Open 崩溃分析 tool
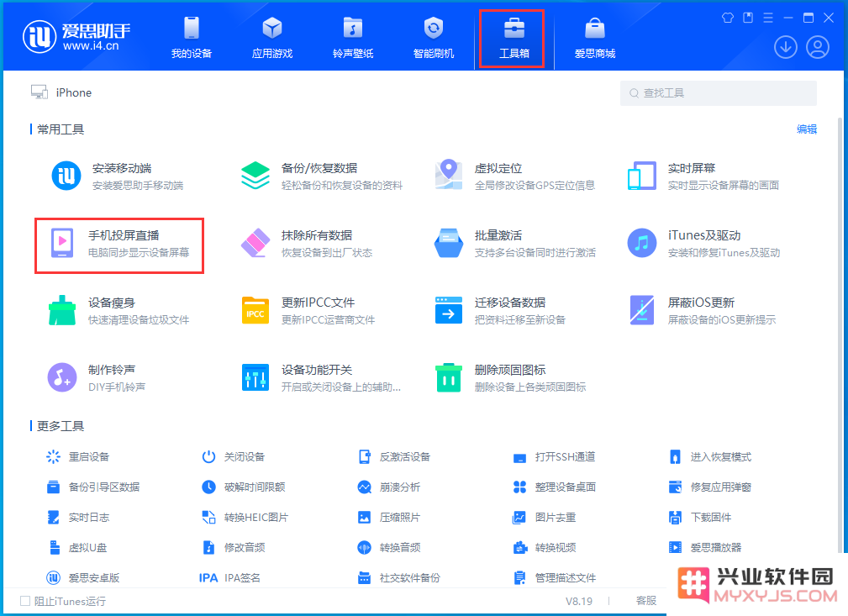 tap(389, 487)
